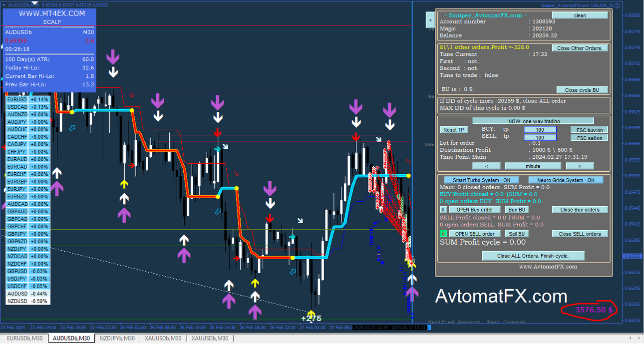Toggle FSC sell:on
Image resolution: width=644 pixels, height=344 pixels.
click(589, 138)
